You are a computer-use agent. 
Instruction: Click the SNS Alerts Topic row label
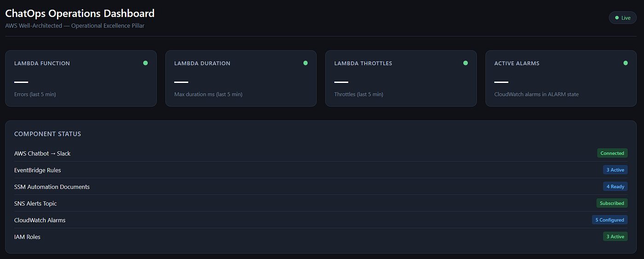click(x=35, y=203)
